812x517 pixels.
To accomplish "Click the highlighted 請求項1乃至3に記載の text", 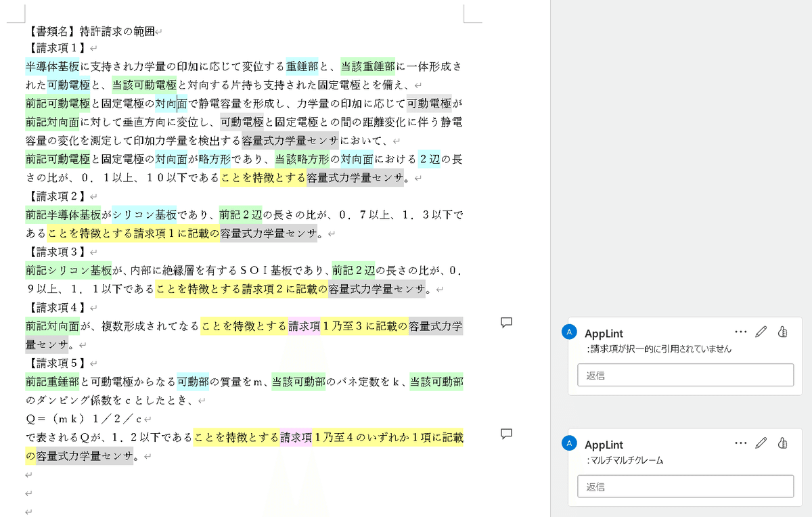I will (x=348, y=326).
